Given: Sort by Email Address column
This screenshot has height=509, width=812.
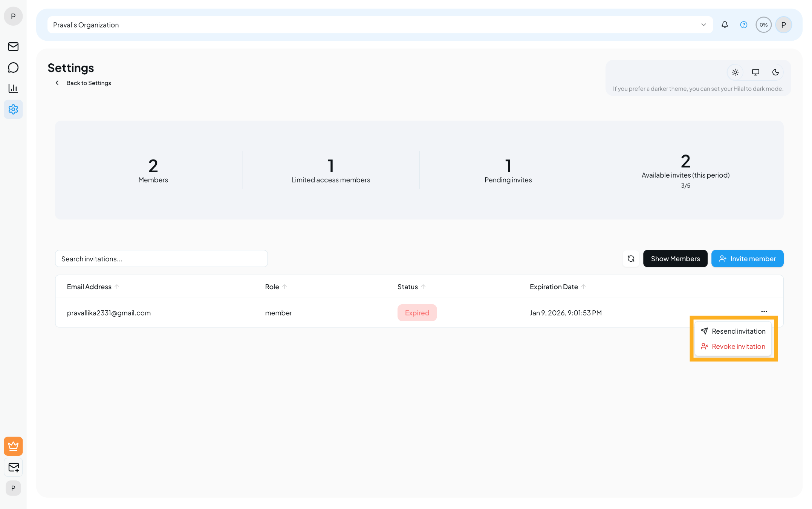Looking at the screenshot, I should [92, 287].
